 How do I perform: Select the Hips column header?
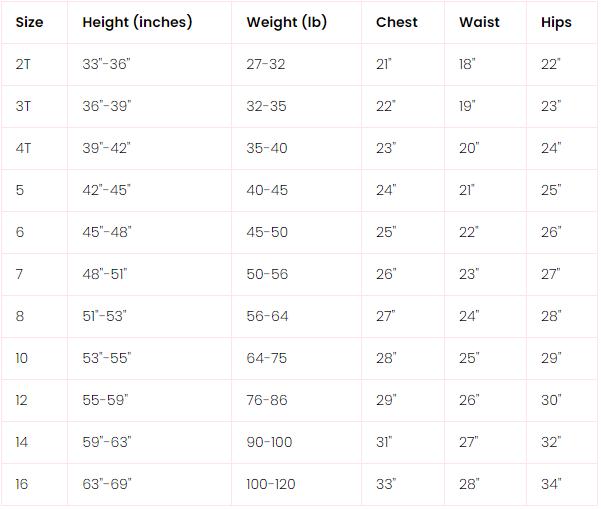(556, 22)
